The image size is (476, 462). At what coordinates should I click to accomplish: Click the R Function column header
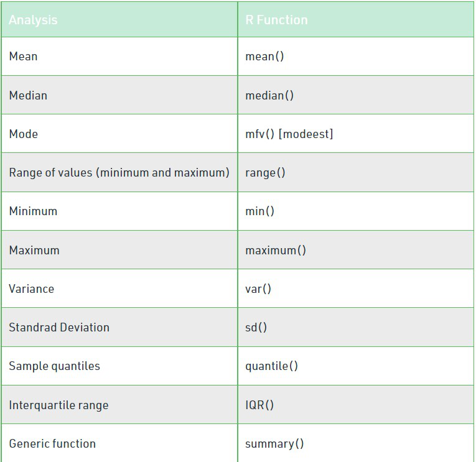pyautogui.click(x=276, y=20)
